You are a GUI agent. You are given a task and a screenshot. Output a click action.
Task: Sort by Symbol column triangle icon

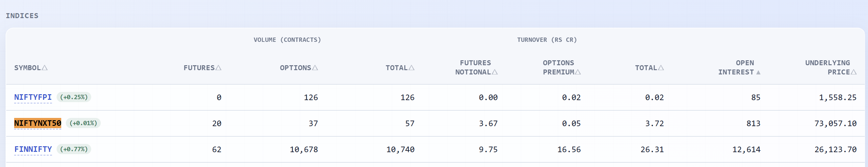coord(44,68)
